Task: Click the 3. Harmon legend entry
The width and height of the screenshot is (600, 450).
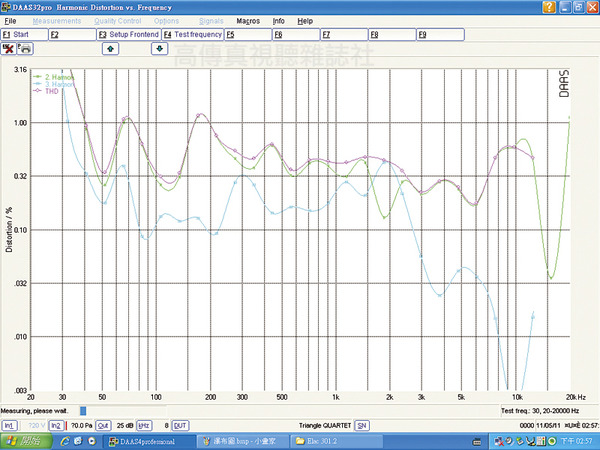Action: [54, 84]
